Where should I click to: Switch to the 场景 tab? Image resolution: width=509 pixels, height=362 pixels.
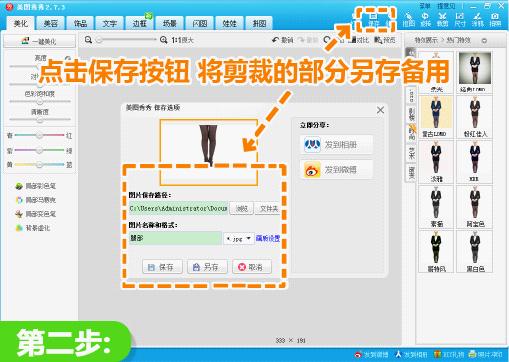(169, 23)
